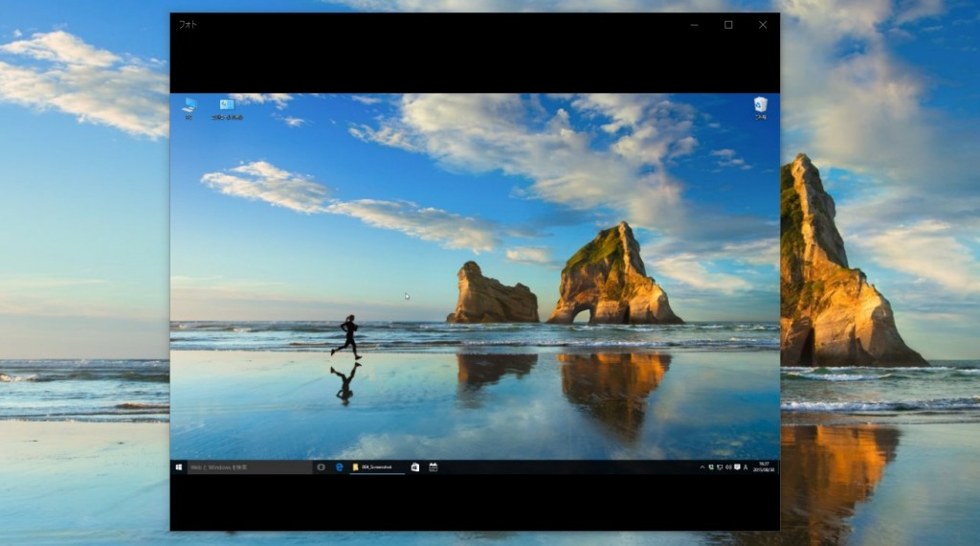Click the arched rock formation in the photo
This screenshot has width=980, height=546.
click(612, 283)
